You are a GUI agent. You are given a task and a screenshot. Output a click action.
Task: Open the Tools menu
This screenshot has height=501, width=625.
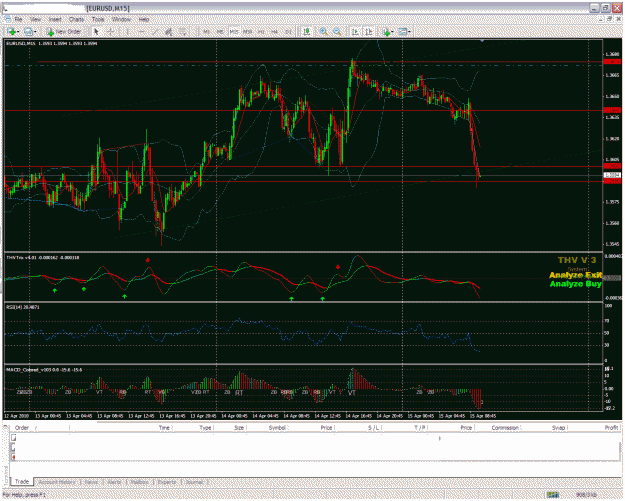[x=98, y=19]
